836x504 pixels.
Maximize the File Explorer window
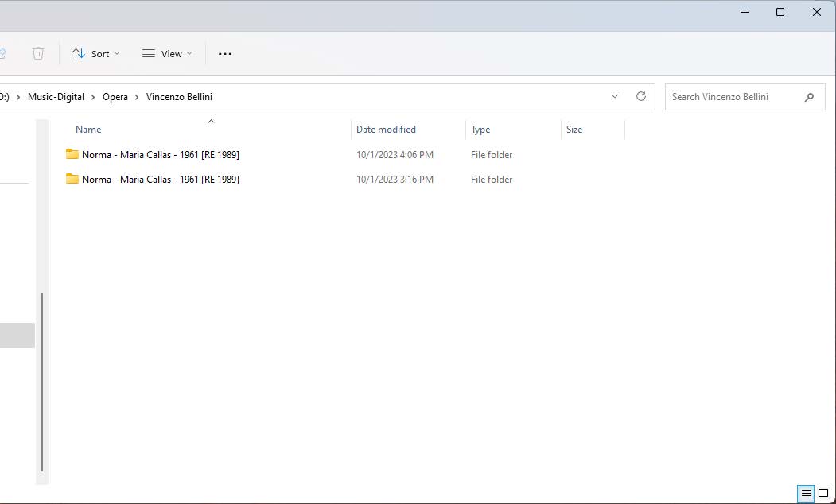point(780,12)
